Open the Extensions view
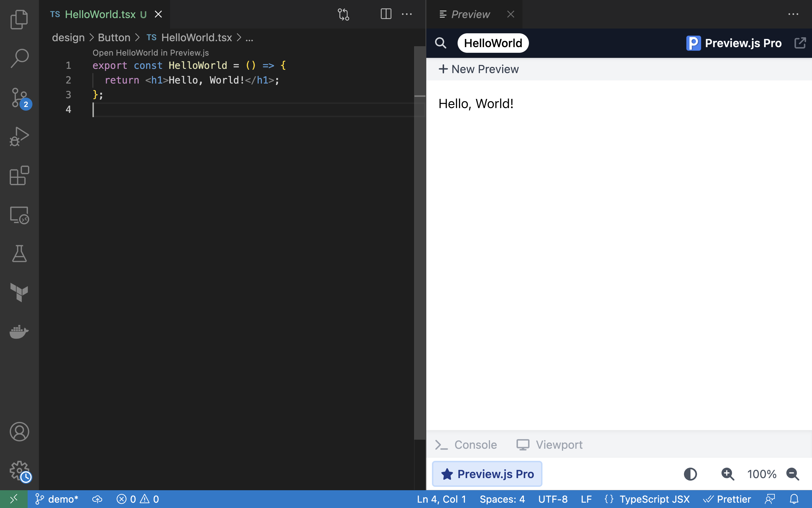The image size is (812, 508). (x=19, y=175)
